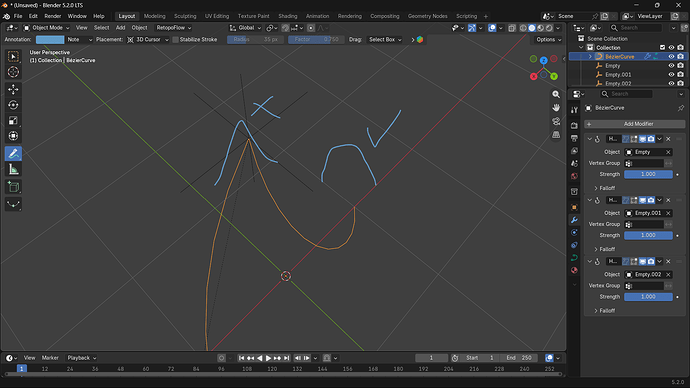The image size is (690, 388).
Task: Activate the Scale tool
Action: click(x=13, y=121)
